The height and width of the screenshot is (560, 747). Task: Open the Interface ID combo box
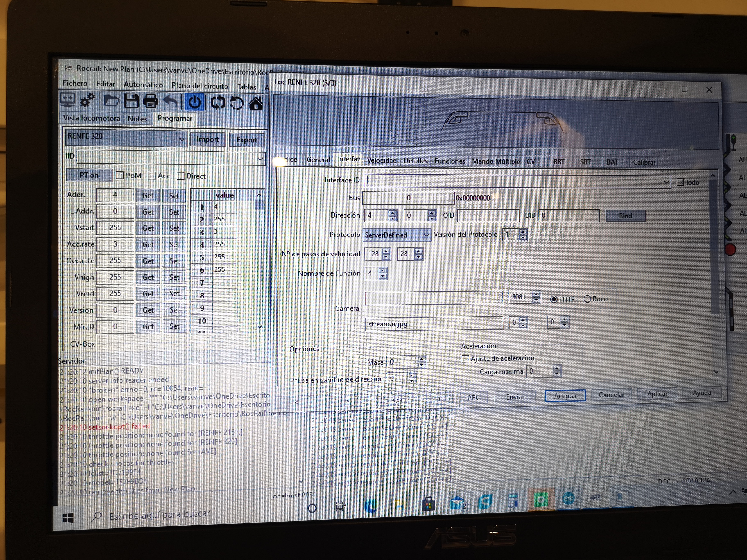(517, 181)
